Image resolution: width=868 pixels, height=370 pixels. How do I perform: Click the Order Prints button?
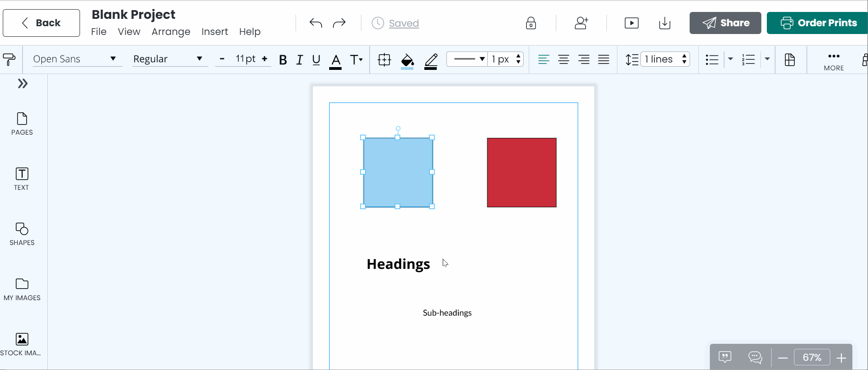[x=817, y=23]
